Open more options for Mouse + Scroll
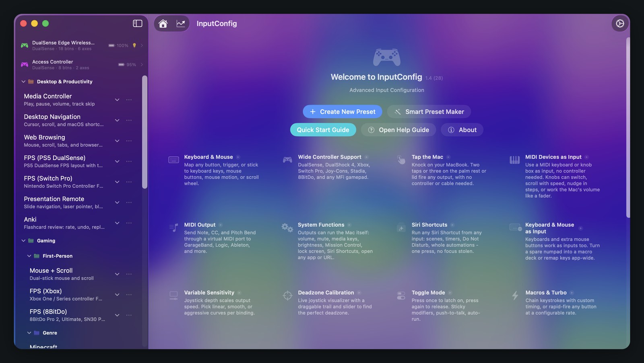This screenshot has width=644, height=363. pyautogui.click(x=129, y=274)
